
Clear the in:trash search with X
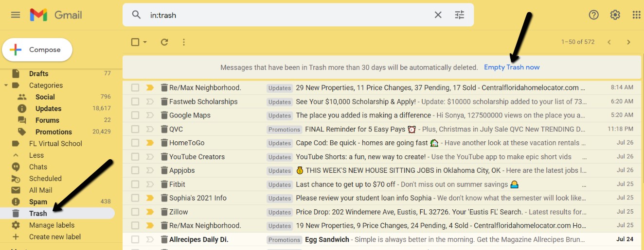(x=438, y=15)
